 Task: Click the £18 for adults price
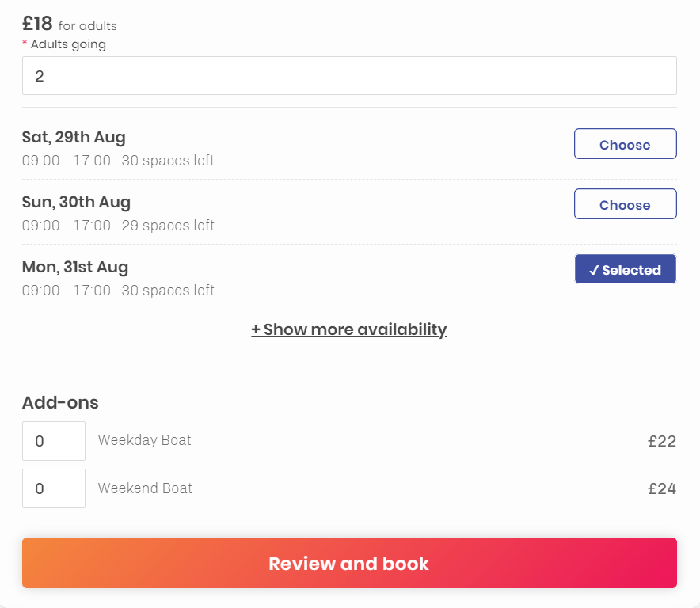pos(70,24)
